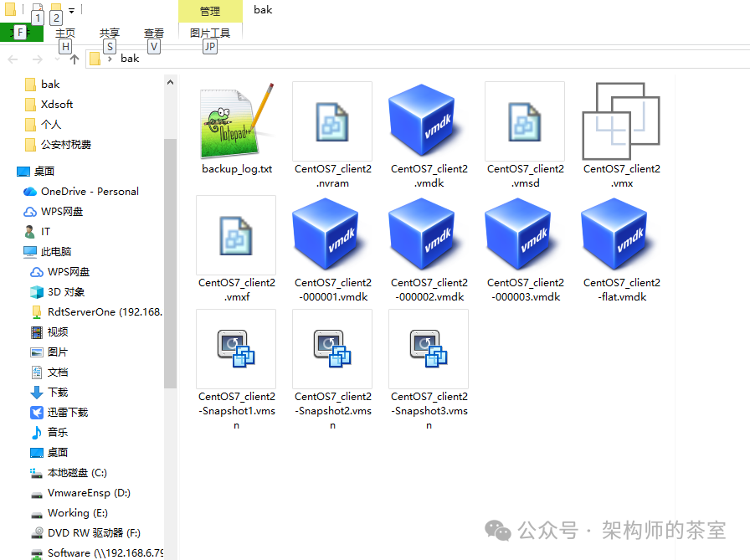Select the CentOS7_client2.vmdk disk icon
This screenshot has width=750, height=560.
click(423, 121)
